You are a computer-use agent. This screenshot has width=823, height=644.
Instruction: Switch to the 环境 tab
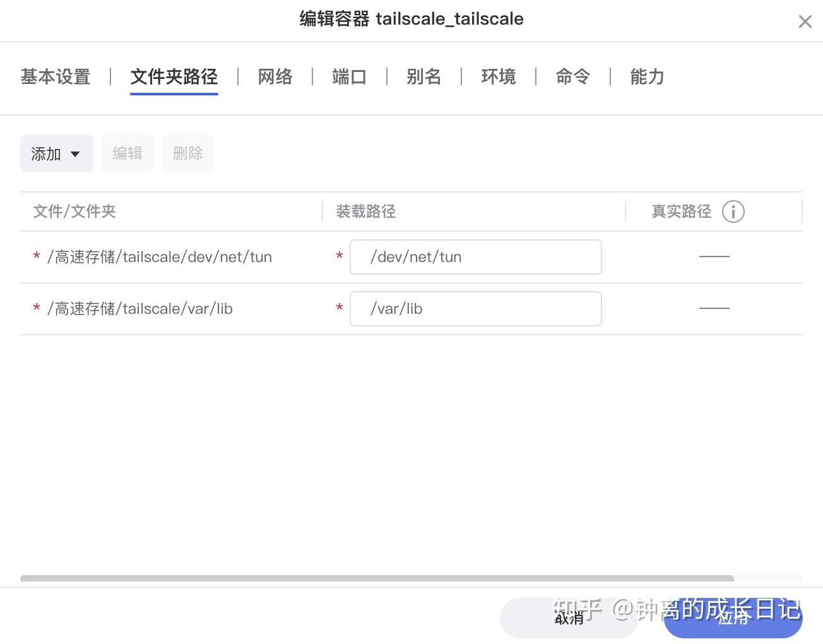point(498,76)
